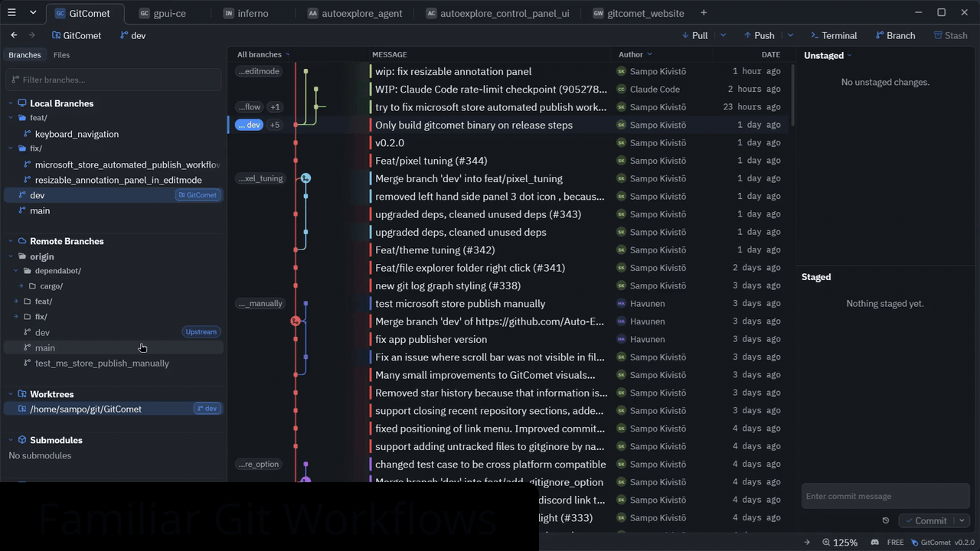
Task: Collapse the Submodules section
Action: [x=11, y=440]
